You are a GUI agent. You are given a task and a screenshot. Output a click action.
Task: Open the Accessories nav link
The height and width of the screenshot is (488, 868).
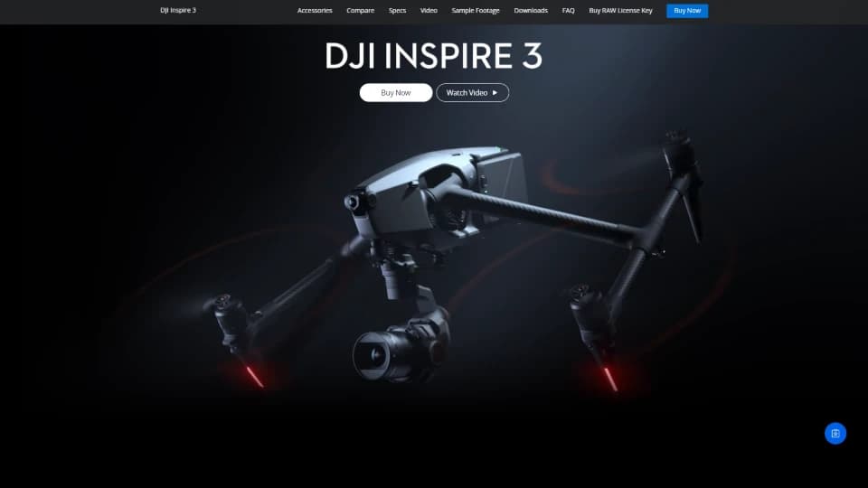pyautogui.click(x=315, y=11)
